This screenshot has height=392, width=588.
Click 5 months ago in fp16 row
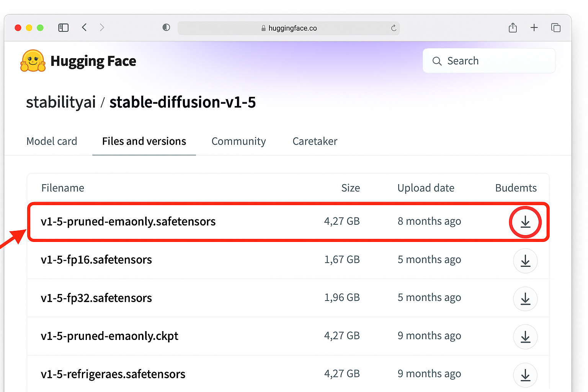tap(429, 260)
